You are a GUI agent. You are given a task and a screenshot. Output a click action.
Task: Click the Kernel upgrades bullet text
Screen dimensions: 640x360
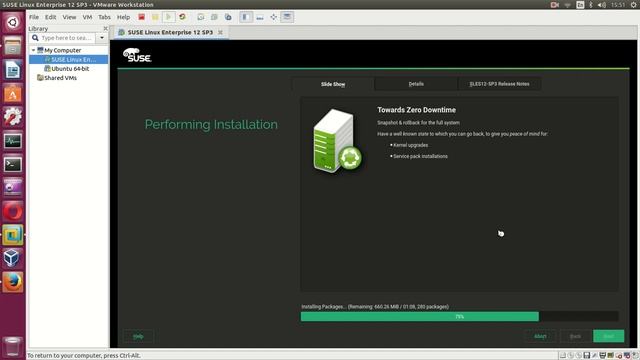tap(410, 145)
